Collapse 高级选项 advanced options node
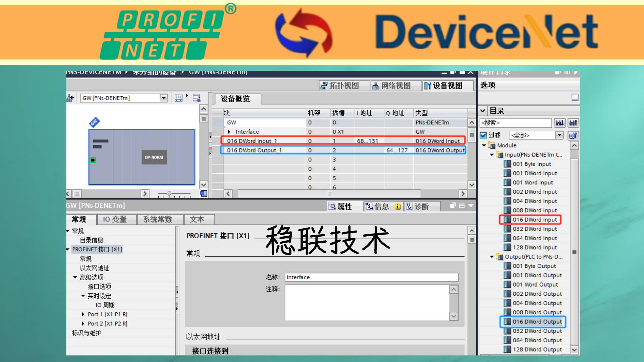Screen dimensions: 644x362 coord(75,277)
